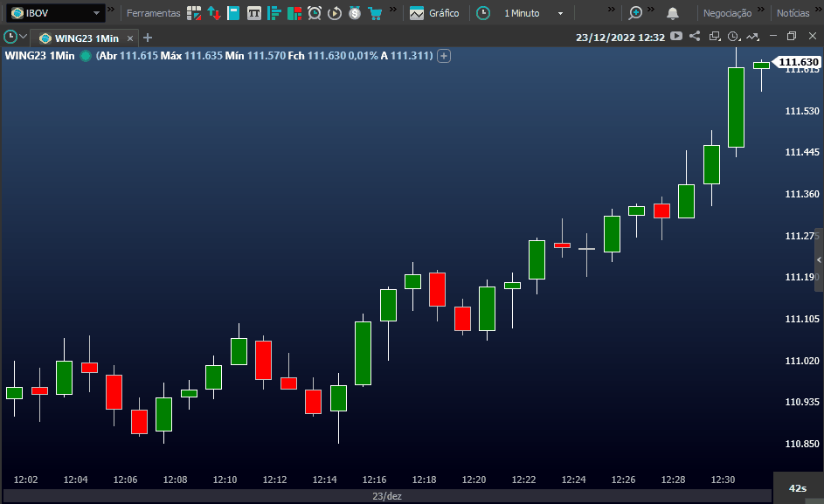Click the up-down arrows market movers icon

214,13
